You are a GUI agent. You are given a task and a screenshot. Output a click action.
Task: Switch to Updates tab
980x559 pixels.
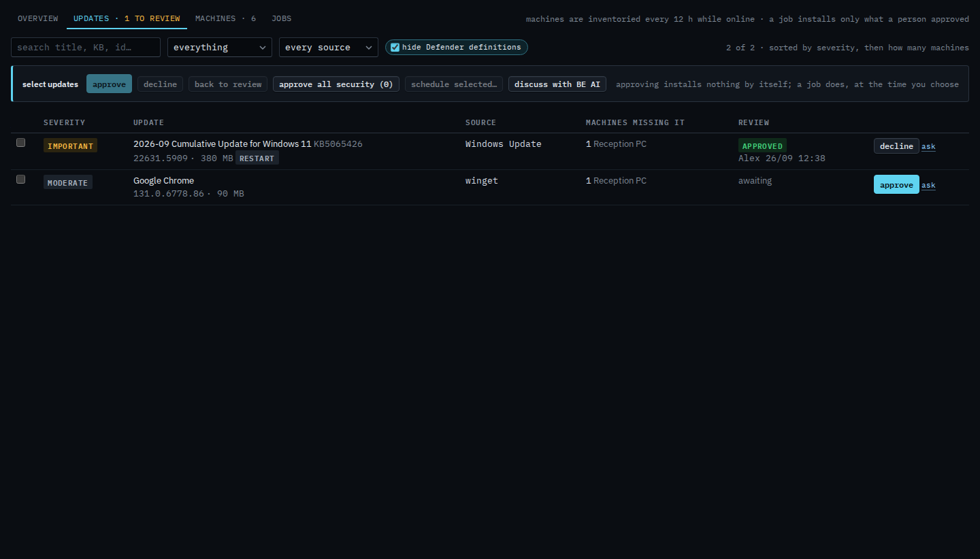[127, 18]
